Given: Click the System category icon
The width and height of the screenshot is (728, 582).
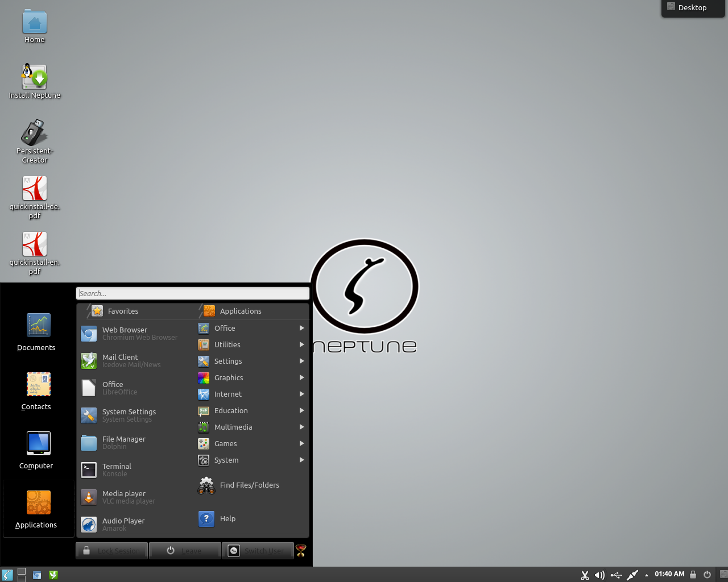Looking at the screenshot, I should pos(204,460).
